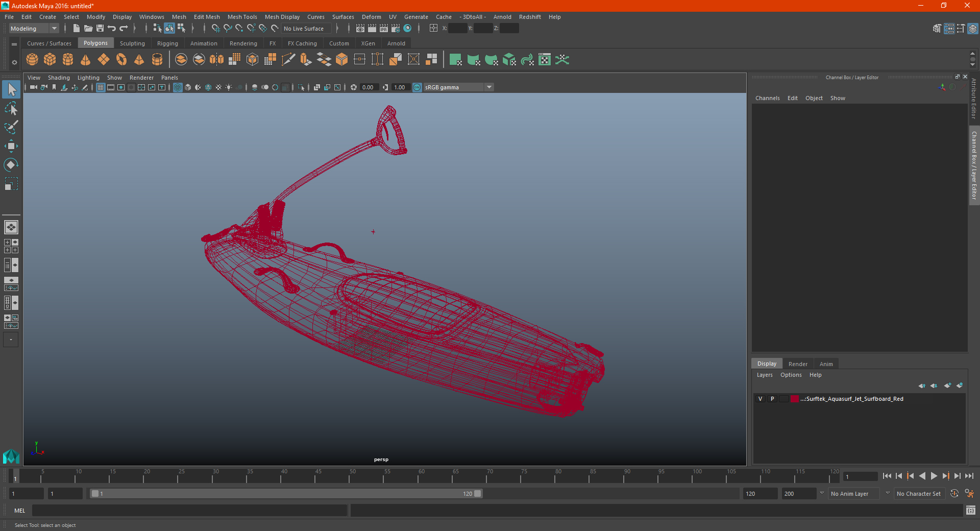
Task: Click the play forwards button
Action: (934, 476)
